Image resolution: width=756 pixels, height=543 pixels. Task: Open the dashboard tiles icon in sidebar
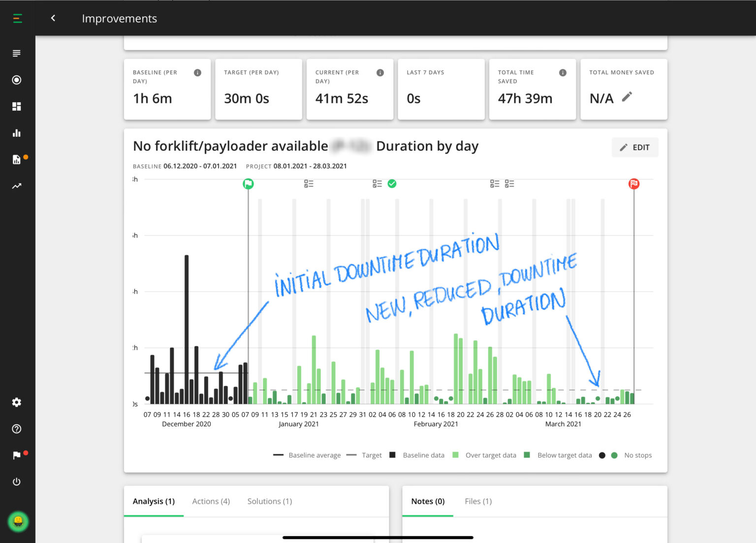pyautogui.click(x=17, y=106)
